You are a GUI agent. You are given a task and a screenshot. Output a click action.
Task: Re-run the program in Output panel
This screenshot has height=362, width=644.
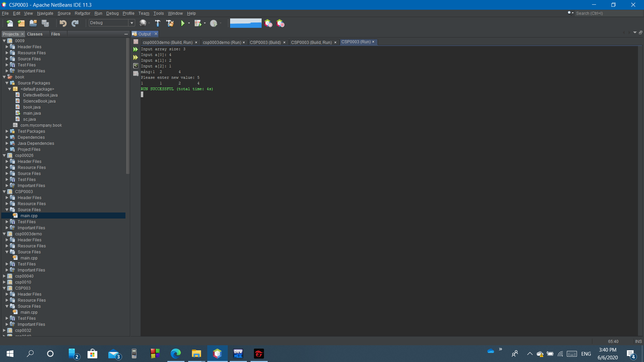(x=136, y=49)
